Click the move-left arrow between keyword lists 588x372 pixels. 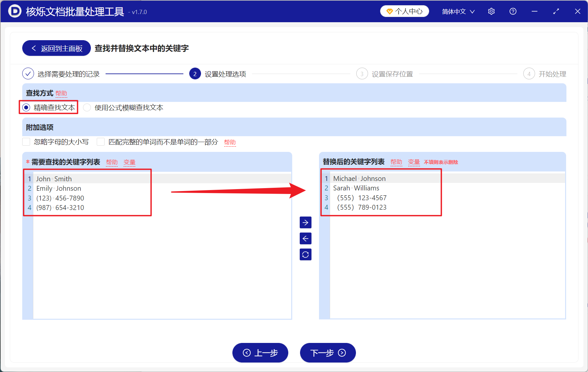pyautogui.click(x=305, y=238)
